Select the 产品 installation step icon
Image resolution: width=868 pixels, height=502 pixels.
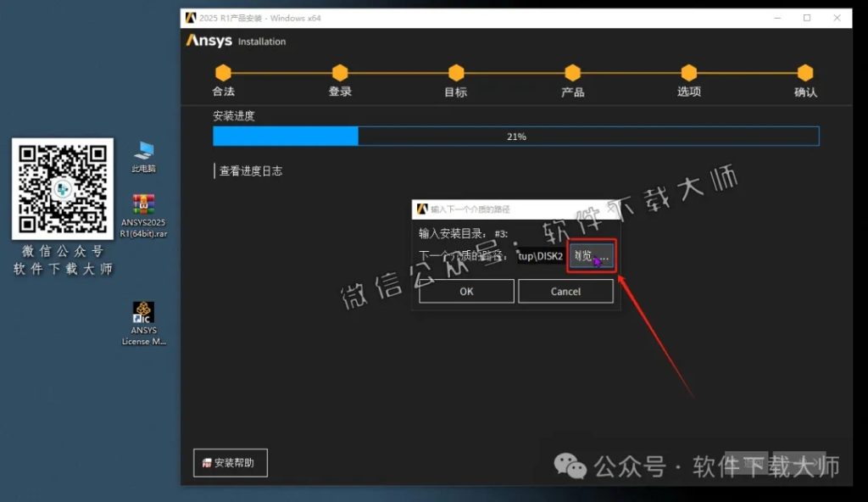571,74
